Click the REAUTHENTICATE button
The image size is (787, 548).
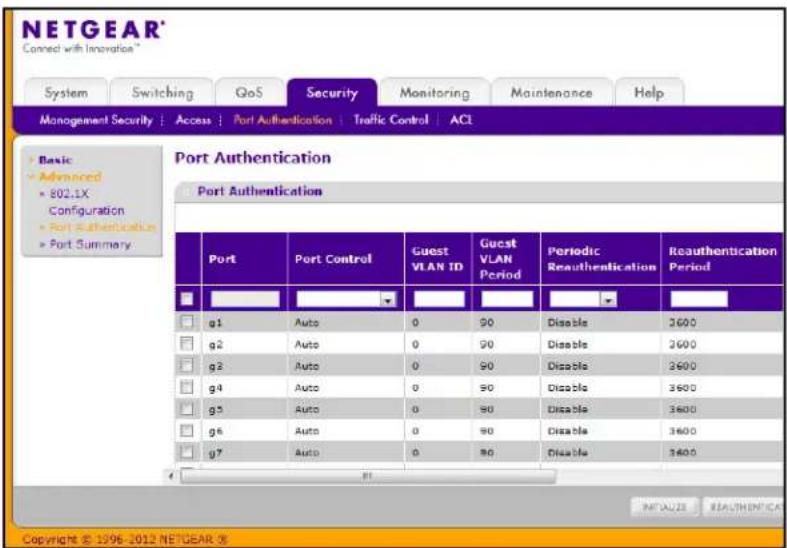click(x=744, y=507)
